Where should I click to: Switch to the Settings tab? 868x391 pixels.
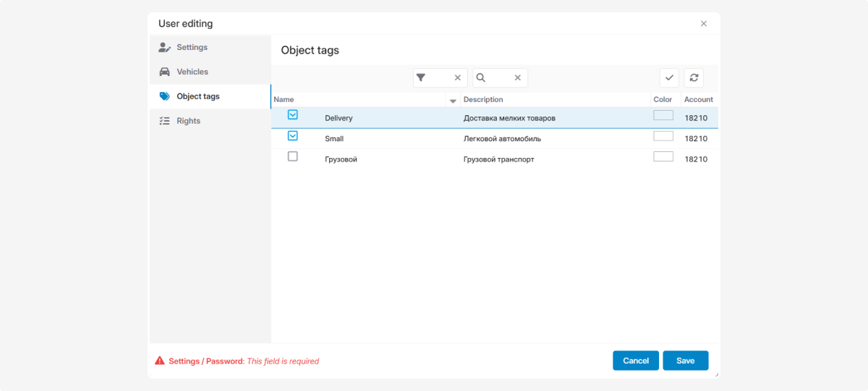[192, 48]
